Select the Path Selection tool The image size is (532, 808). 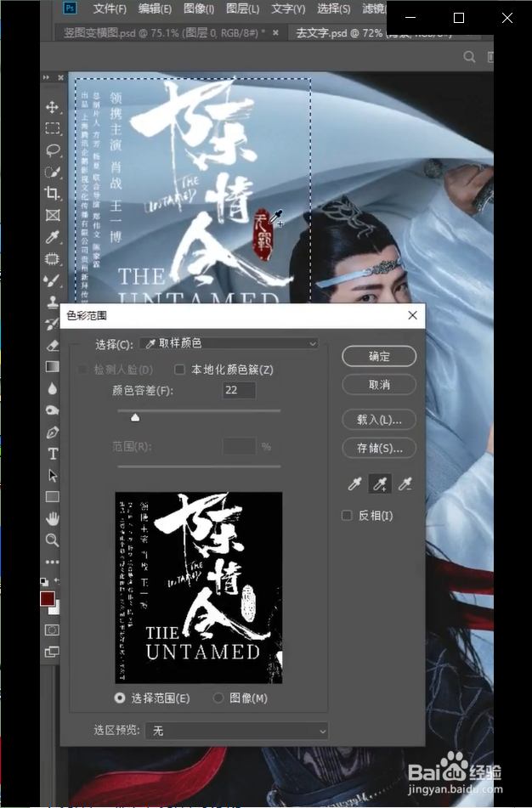point(52,475)
